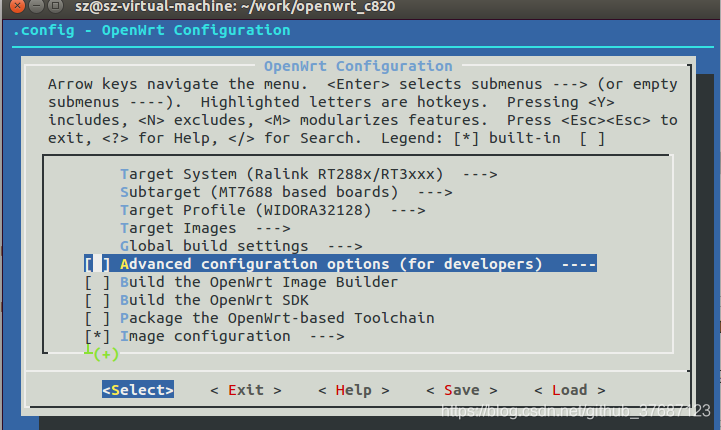Screen dimensions: 721x430
Task: Toggle Advanced configuration options checkbox
Action: 97,264
